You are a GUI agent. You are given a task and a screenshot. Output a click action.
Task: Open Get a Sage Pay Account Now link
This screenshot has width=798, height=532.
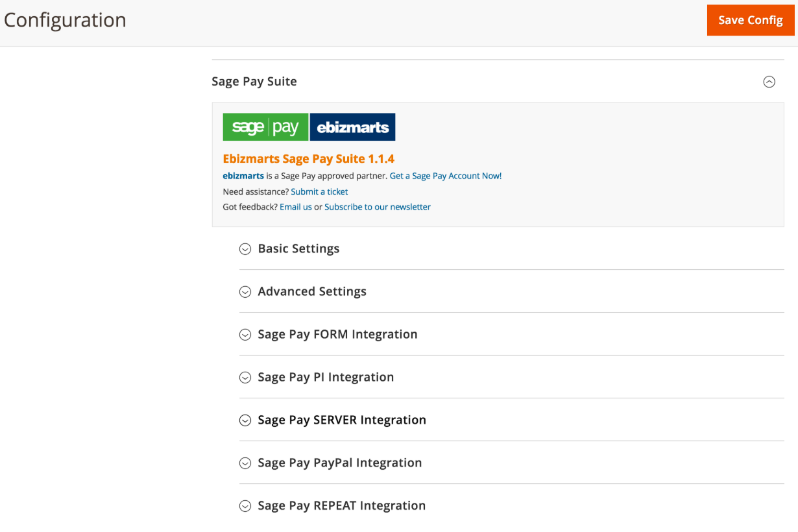point(446,176)
